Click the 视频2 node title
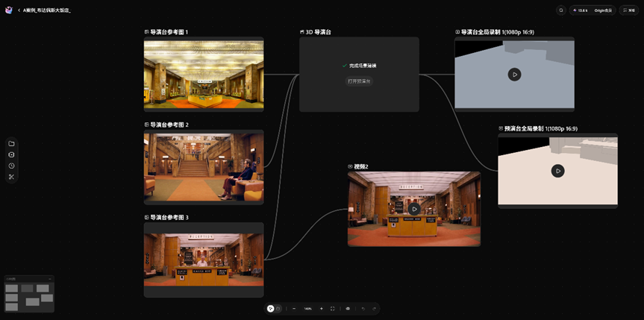Image resolution: width=644 pixels, height=320 pixels. 361,166
